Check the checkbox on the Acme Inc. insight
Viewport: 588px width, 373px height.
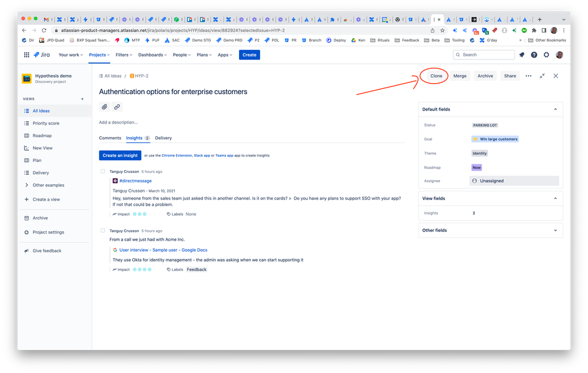102,230
